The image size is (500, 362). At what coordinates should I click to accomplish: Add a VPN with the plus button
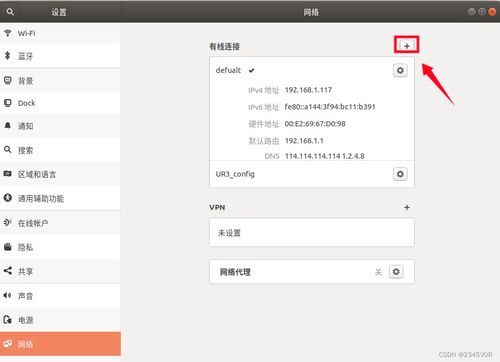click(407, 207)
